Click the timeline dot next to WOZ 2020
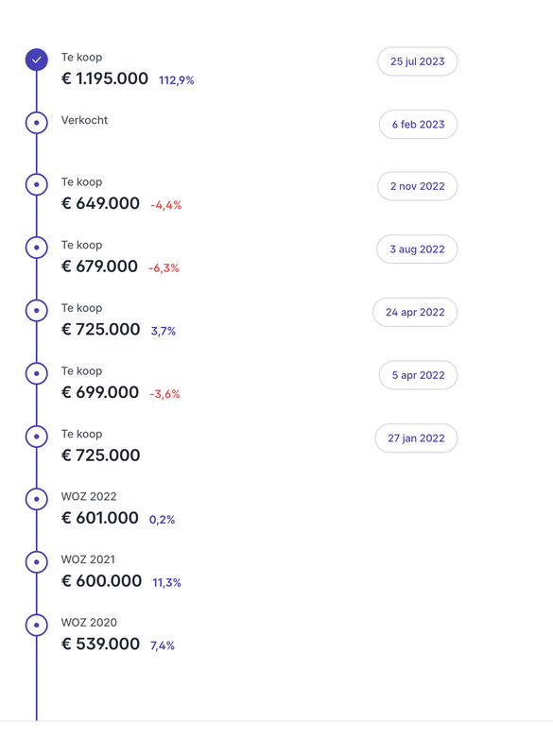This screenshot has width=553, height=756. (x=36, y=625)
